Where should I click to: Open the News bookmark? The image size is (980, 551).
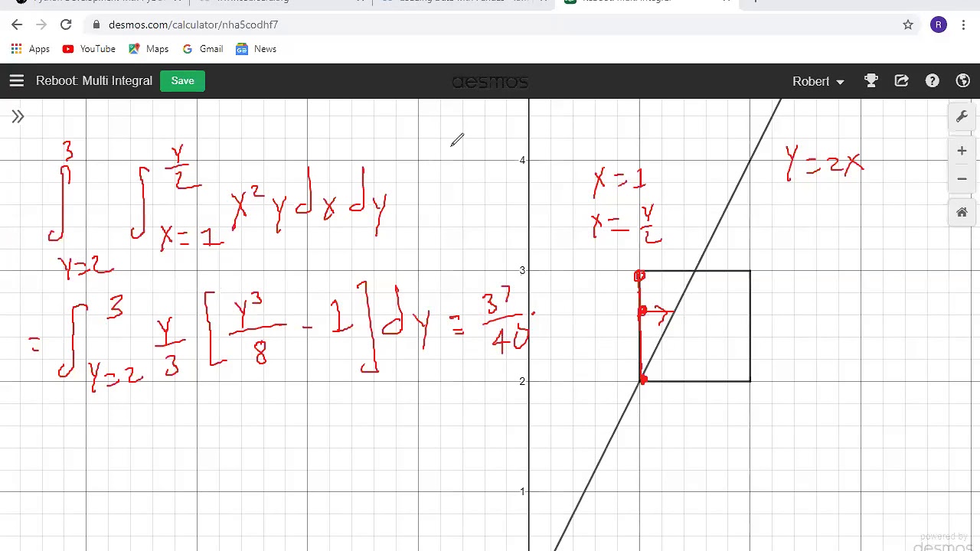click(x=256, y=49)
